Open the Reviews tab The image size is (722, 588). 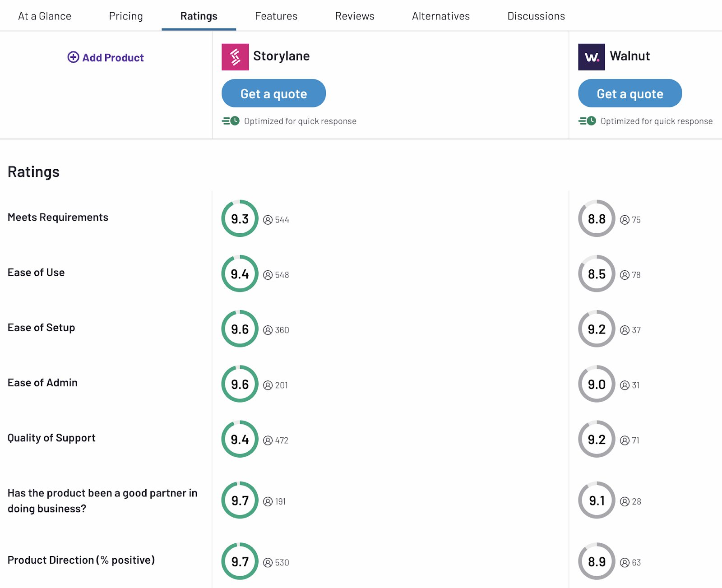(355, 16)
